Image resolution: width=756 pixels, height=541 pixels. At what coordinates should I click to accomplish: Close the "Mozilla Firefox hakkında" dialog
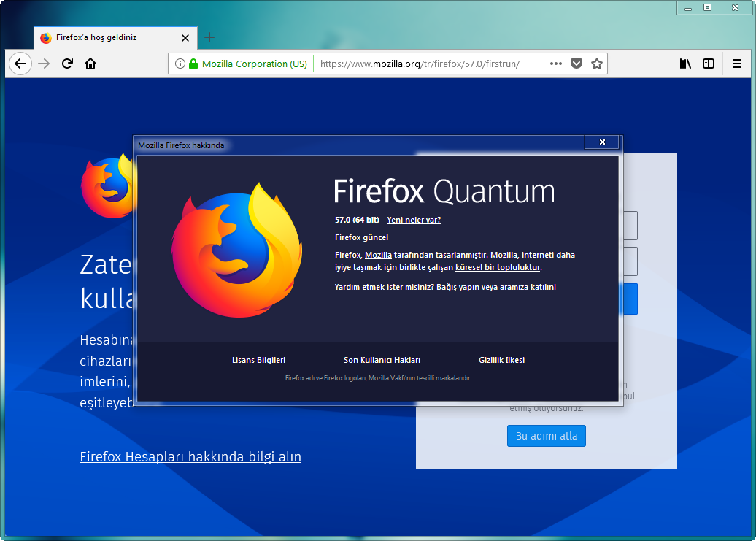coord(602,142)
